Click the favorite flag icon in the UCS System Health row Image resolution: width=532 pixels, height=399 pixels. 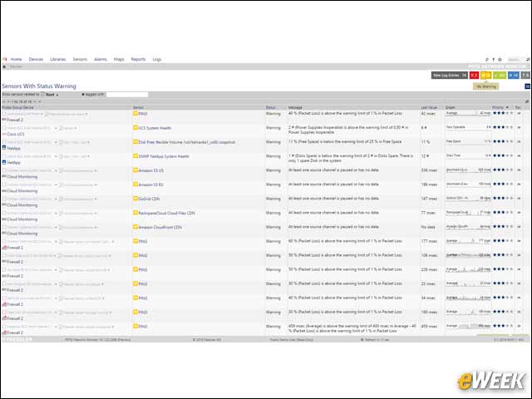point(519,127)
